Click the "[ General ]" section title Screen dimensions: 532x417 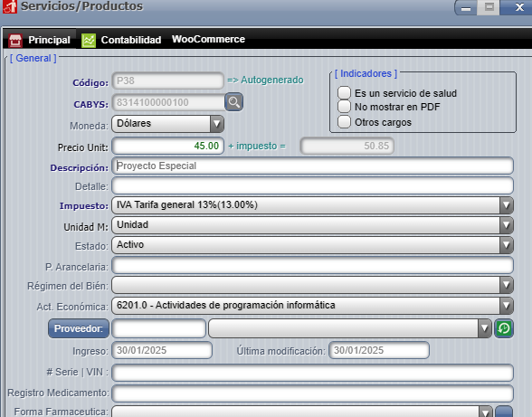pyautogui.click(x=33, y=59)
